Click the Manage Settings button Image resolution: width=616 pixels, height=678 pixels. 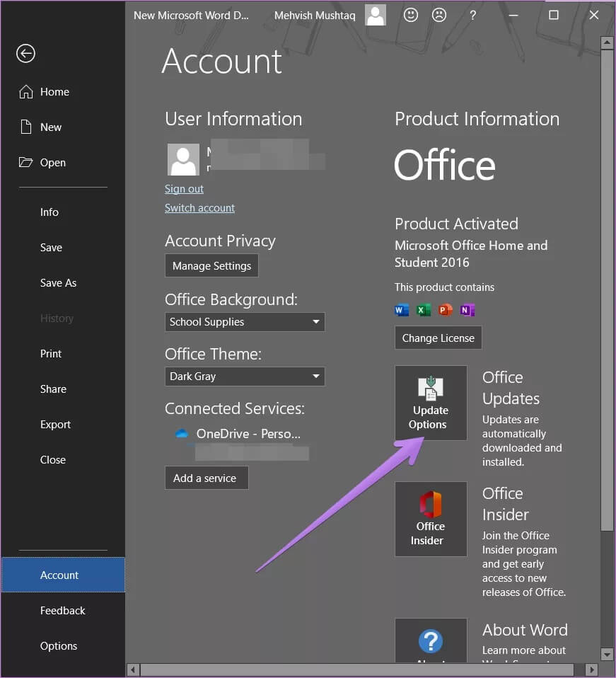click(x=211, y=265)
